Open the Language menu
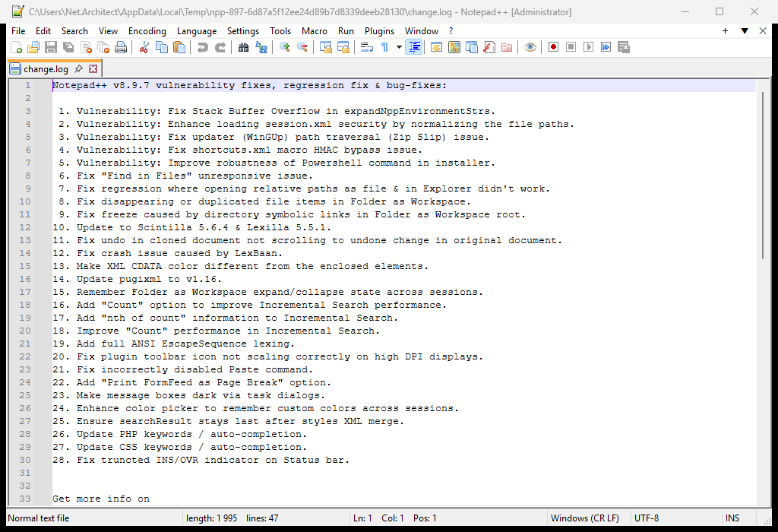Image resolution: width=778 pixels, height=532 pixels. pyautogui.click(x=197, y=30)
